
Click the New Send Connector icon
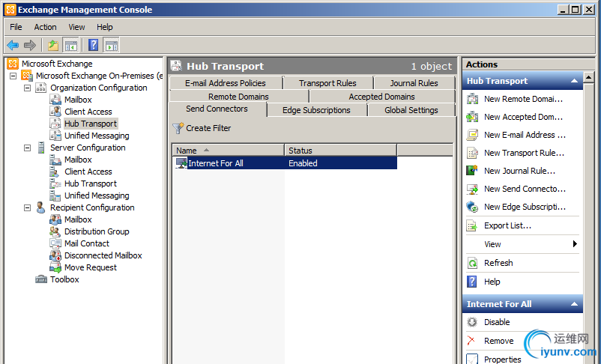[472, 189]
